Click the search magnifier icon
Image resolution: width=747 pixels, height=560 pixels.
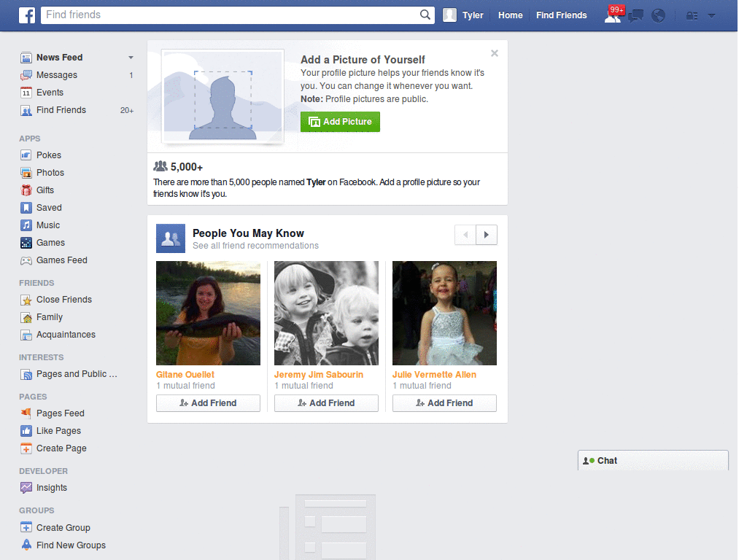pos(425,15)
